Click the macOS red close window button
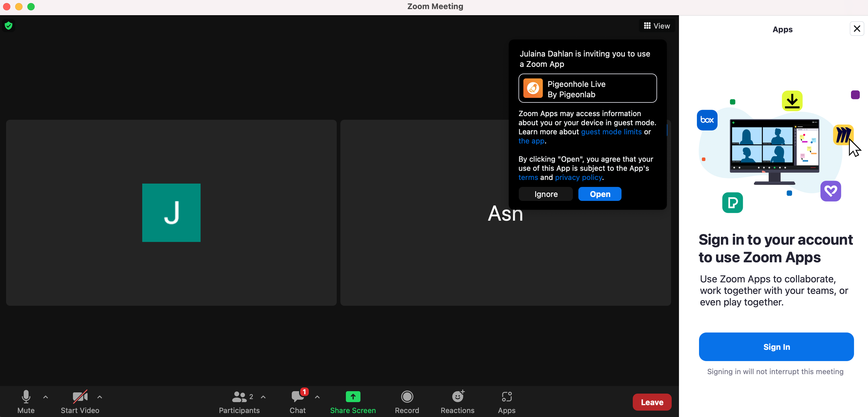This screenshot has width=868, height=417. click(x=7, y=7)
